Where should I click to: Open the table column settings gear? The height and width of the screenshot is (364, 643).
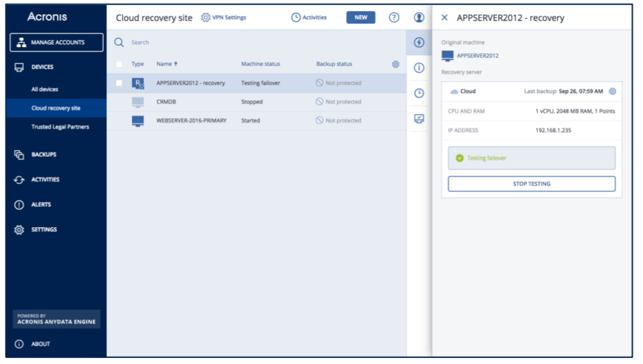point(395,64)
